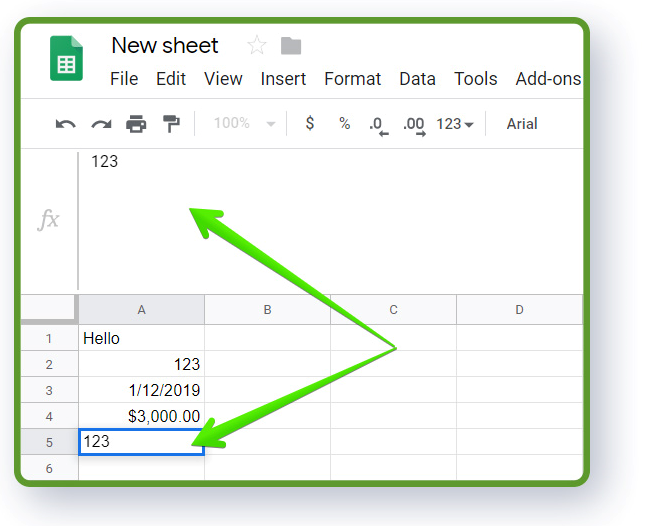Move document using folder icon

coord(291,46)
